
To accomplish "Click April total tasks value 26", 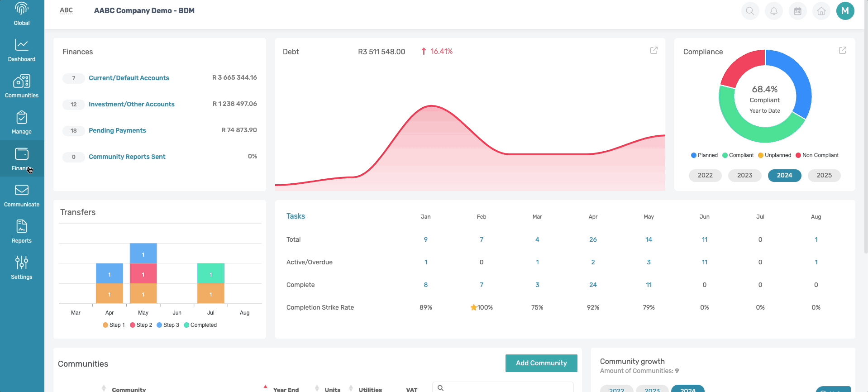I will [593, 239].
